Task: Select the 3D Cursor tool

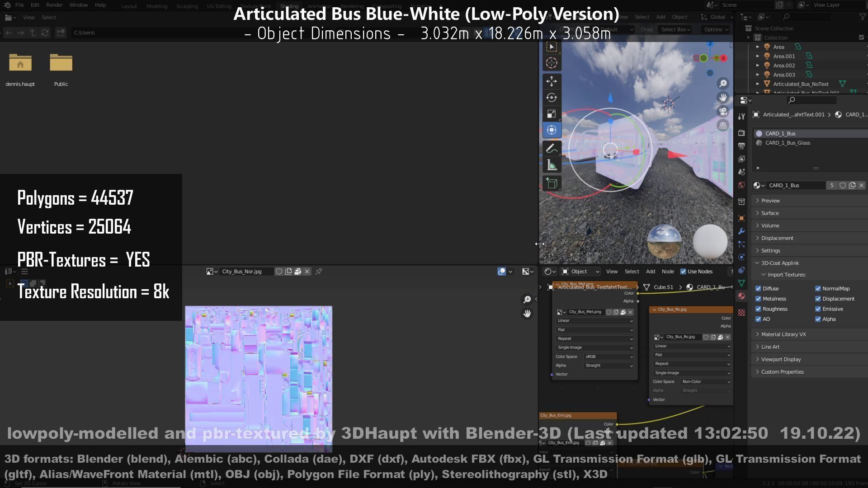Action: pyautogui.click(x=552, y=63)
